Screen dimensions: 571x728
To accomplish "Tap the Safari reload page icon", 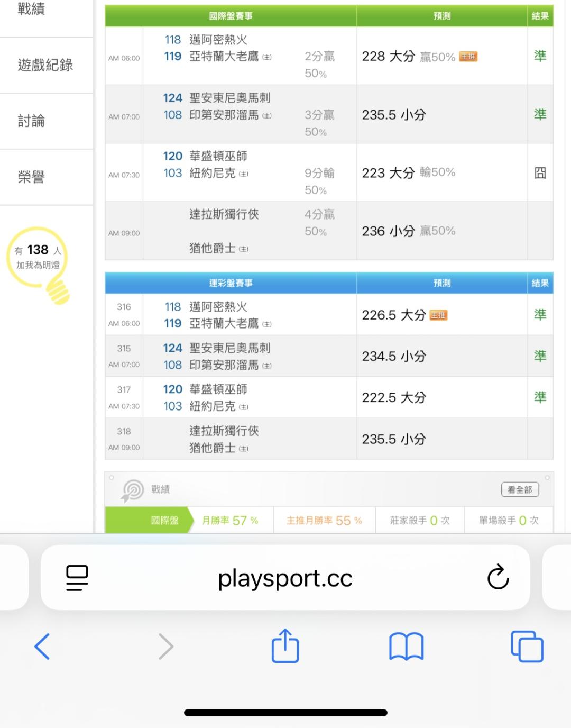I will coord(498,577).
